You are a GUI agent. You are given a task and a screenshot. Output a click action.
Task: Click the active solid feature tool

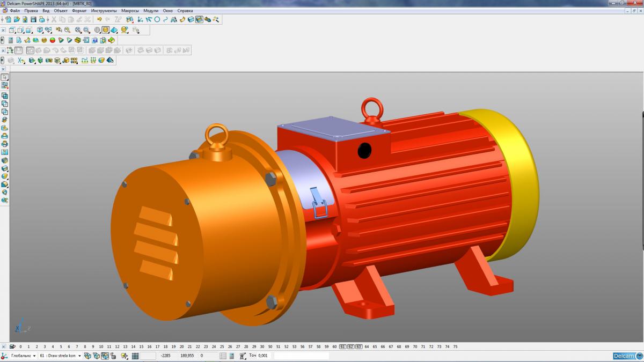[x=199, y=19]
